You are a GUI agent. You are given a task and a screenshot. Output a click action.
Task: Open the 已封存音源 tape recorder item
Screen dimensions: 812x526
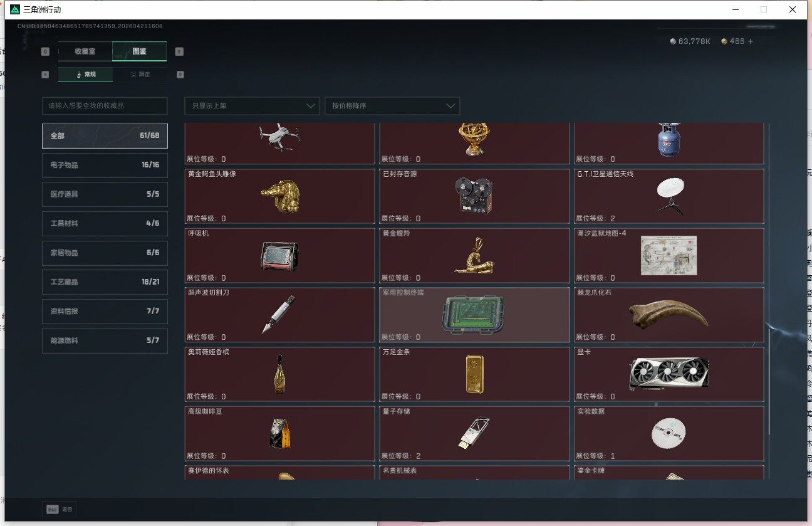[474, 196]
